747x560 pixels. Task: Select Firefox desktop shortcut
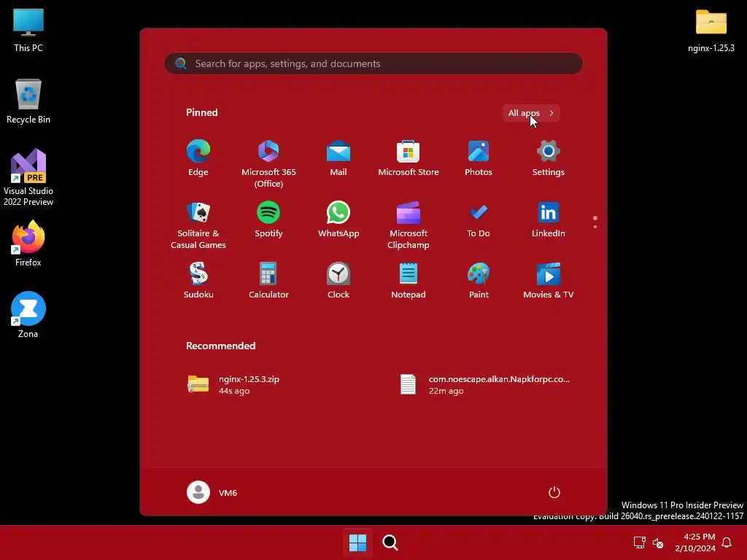(x=28, y=244)
